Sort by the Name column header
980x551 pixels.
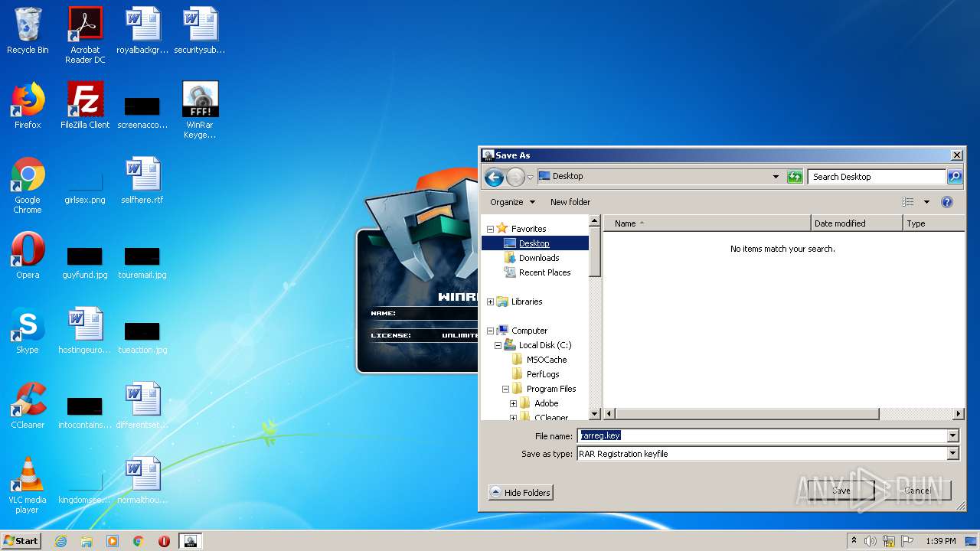click(707, 223)
